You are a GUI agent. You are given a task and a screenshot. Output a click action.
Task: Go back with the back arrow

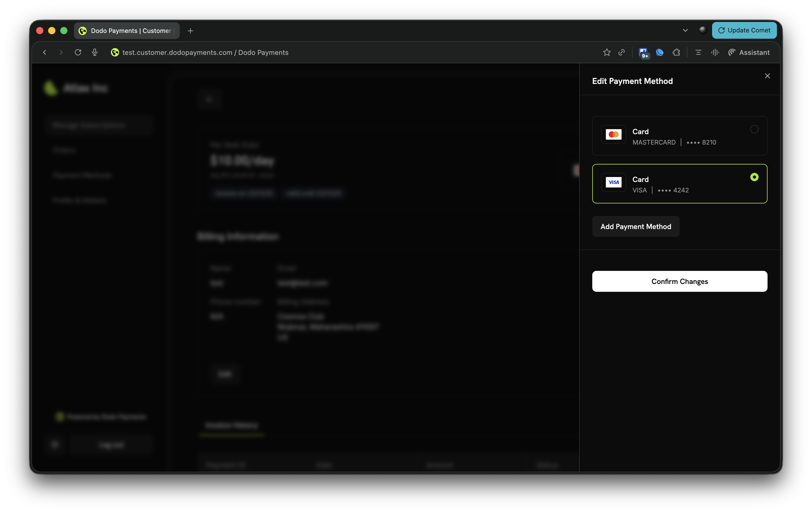click(44, 52)
